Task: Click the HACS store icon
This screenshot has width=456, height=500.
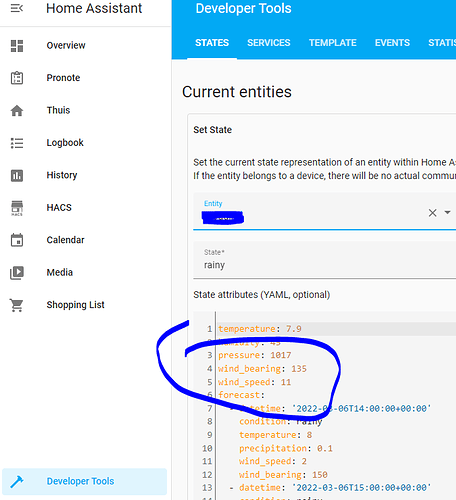Action: [x=17, y=208]
